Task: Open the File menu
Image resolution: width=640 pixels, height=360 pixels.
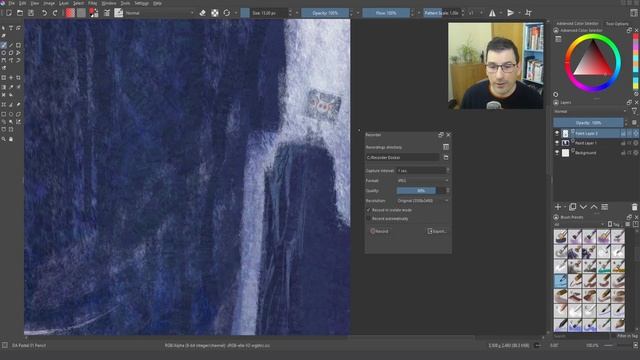Action: tap(11, 3)
